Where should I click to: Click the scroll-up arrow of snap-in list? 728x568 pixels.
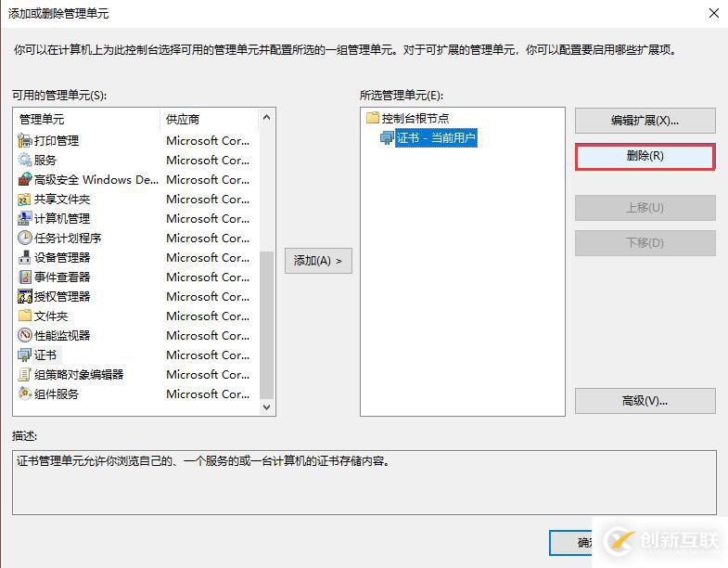(266, 118)
